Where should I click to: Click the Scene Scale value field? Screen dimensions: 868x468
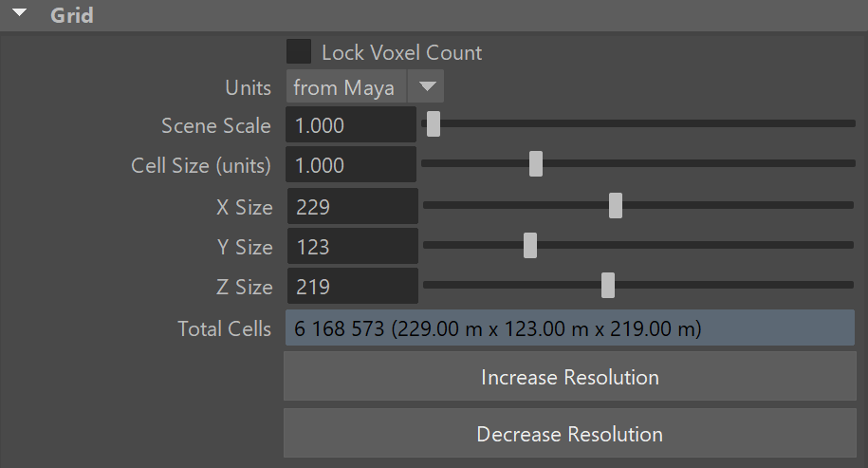[x=351, y=125]
